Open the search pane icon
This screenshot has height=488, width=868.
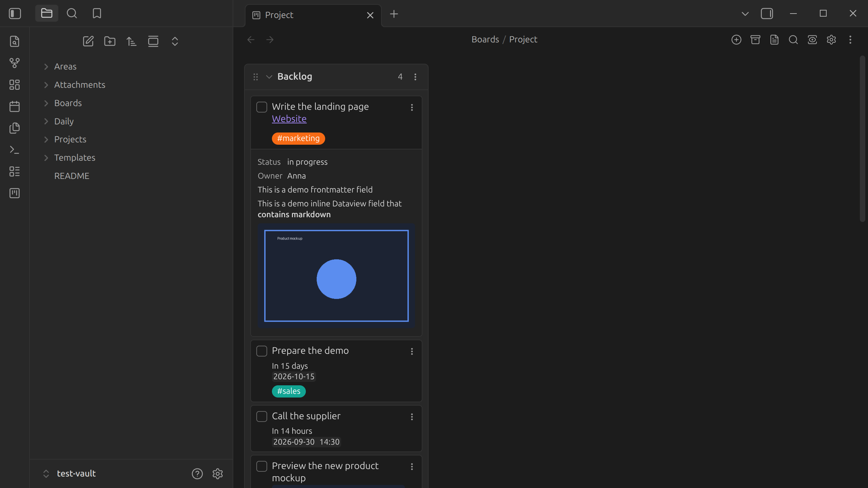72,14
